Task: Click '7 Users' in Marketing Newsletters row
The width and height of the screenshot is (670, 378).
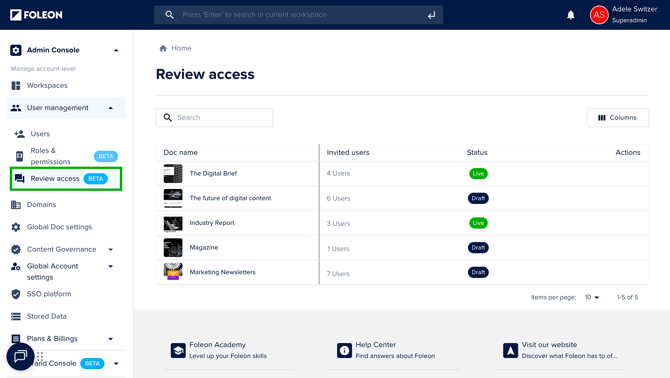Action: pyautogui.click(x=338, y=274)
